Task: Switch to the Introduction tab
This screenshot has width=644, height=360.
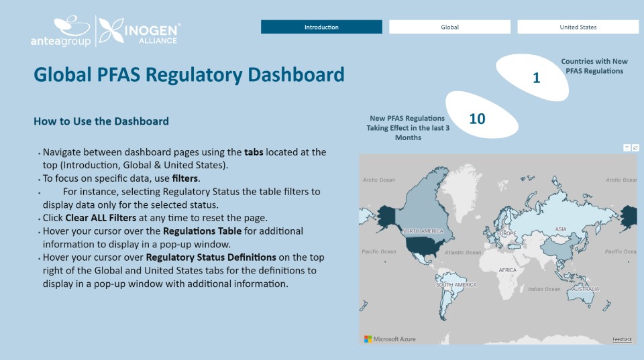Action: (321, 27)
